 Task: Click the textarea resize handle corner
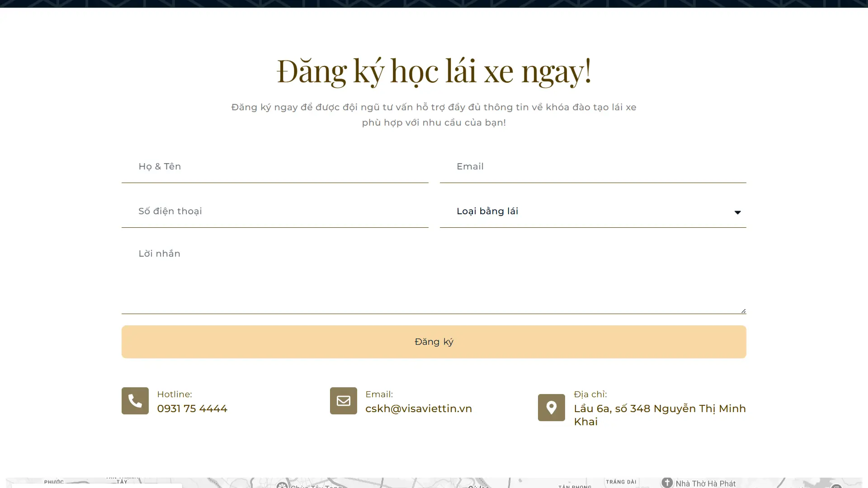pyautogui.click(x=743, y=311)
